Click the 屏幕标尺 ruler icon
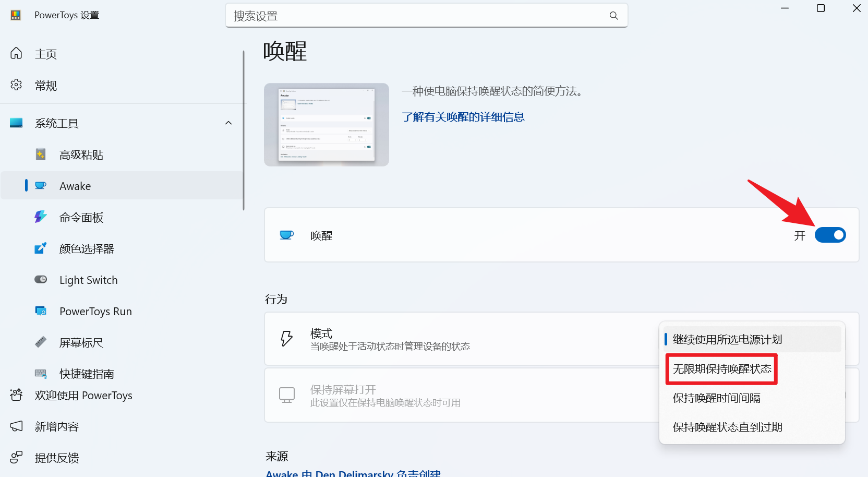 tap(41, 342)
